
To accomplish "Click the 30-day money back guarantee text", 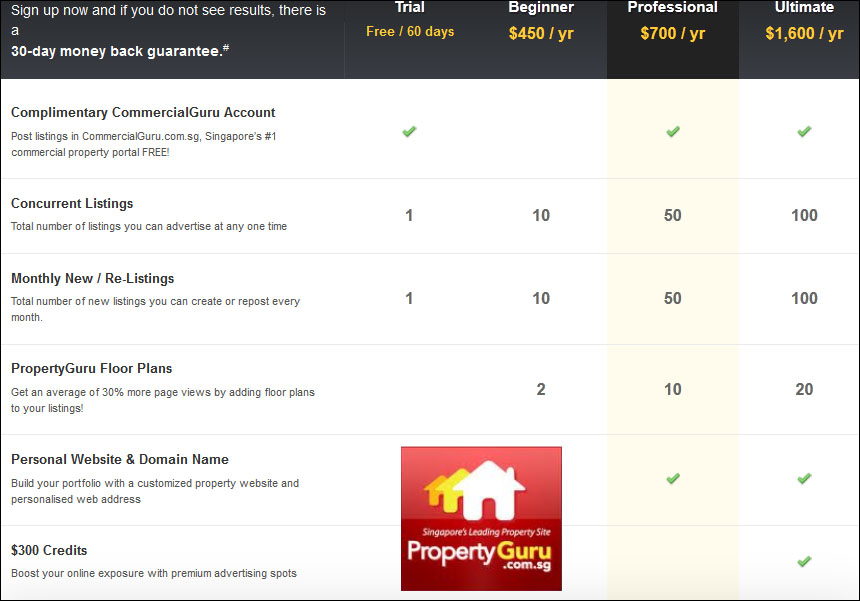I will coord(120,51).
